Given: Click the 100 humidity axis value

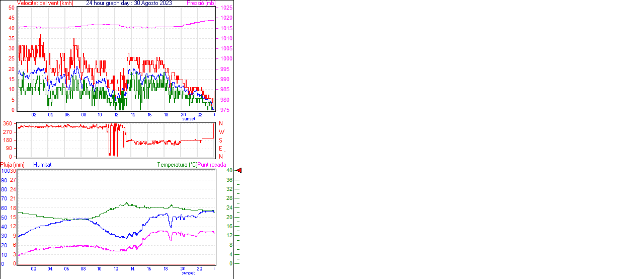Looking at the screenshot, I should coord(5,171).
